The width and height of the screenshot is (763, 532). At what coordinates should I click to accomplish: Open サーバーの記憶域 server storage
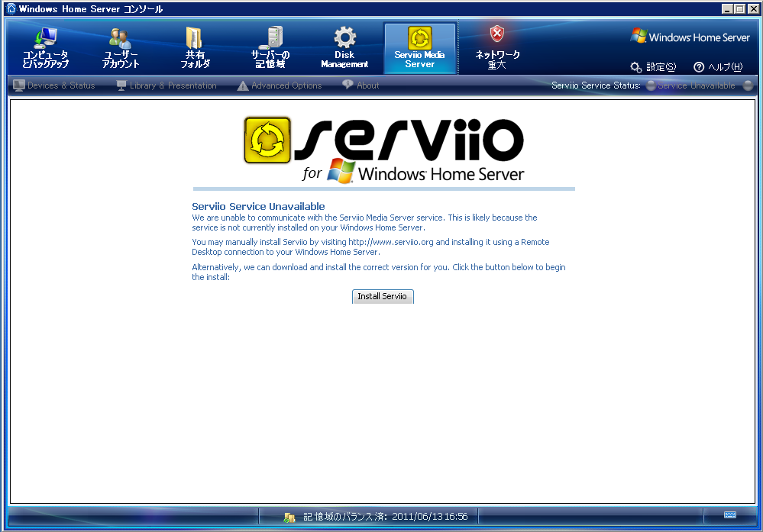[x=270, y=47]
